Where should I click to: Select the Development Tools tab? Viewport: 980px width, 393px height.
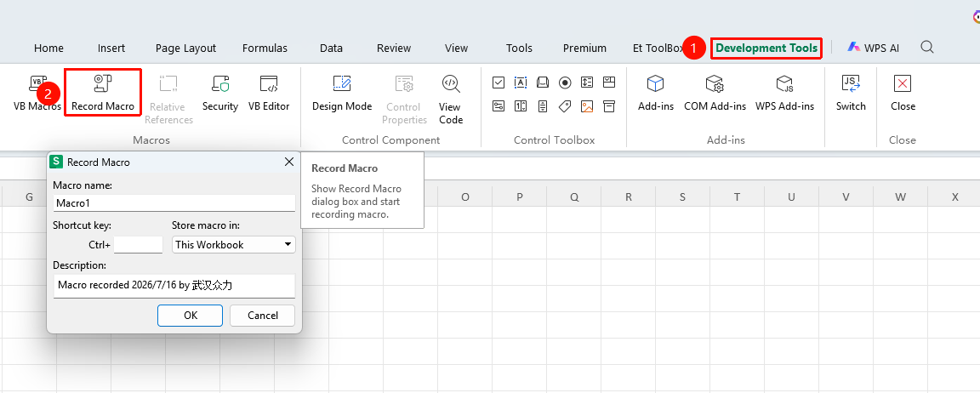pos(766,48)
